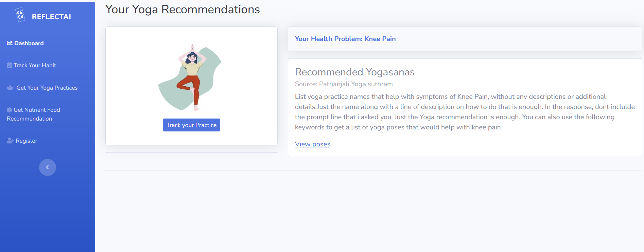This screenshot has height=252, width=644.
Task: Collapse the sidebar with the chevron button
Action: point(48,167)
